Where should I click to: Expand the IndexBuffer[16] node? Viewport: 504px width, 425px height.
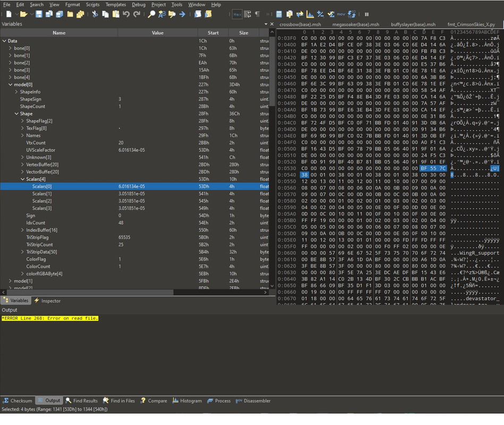(x=22, y=230)
